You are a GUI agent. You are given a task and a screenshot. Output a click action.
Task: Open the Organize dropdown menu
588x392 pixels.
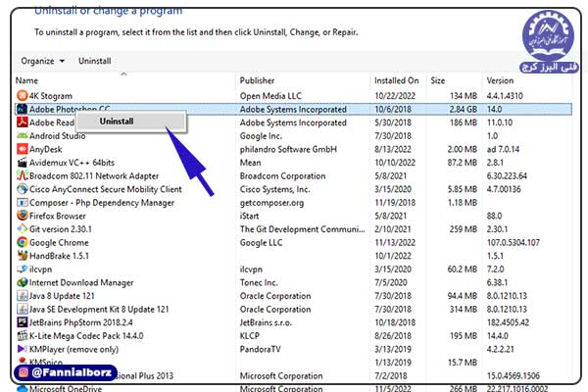click(x=41, y=61)
